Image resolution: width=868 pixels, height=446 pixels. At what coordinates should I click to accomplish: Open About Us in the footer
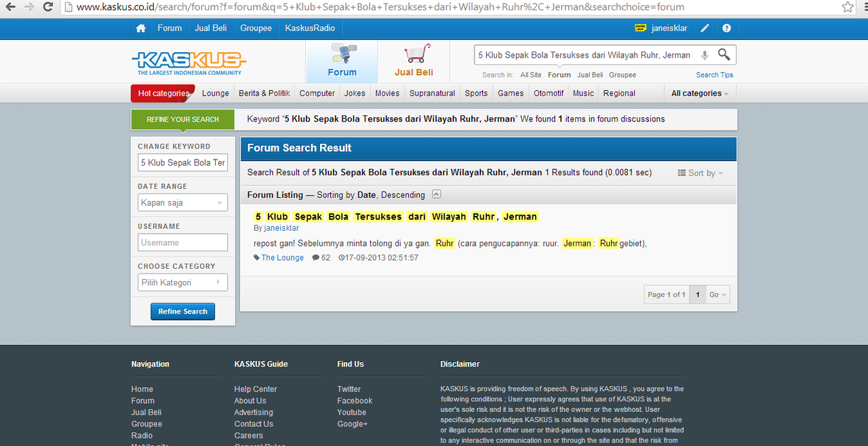click(250, 401)
